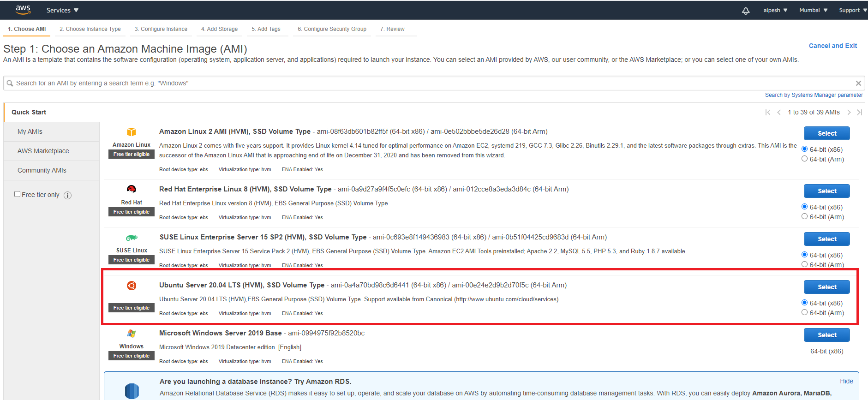Click Search by Systems Manager parameter link

click(814, 95)
